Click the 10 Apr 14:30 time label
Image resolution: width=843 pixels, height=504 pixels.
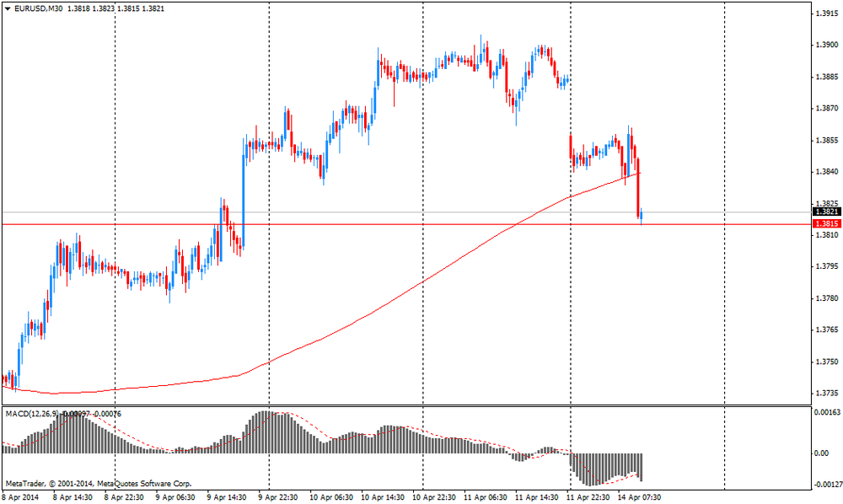click(383, 497)
